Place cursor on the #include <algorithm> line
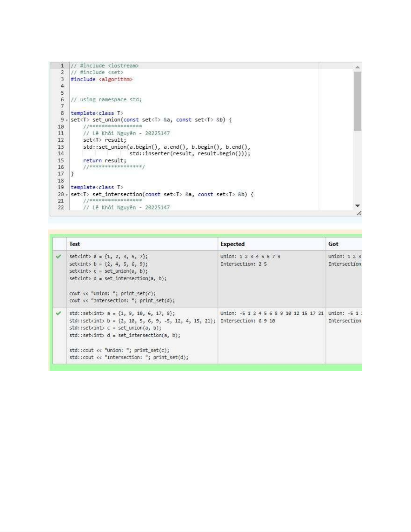This screenshot has width=411, height=532. (x=102, y=80)
